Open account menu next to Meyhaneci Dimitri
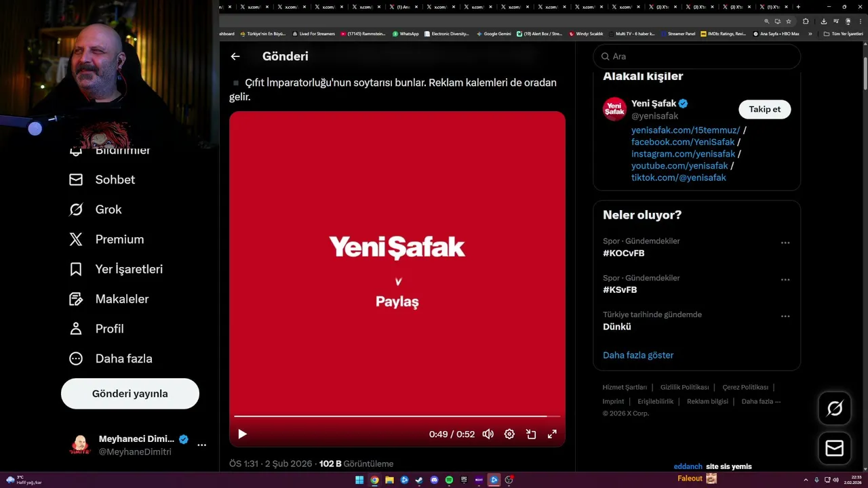The height and width of the screenshot is (488, 868). click(201, 445)
